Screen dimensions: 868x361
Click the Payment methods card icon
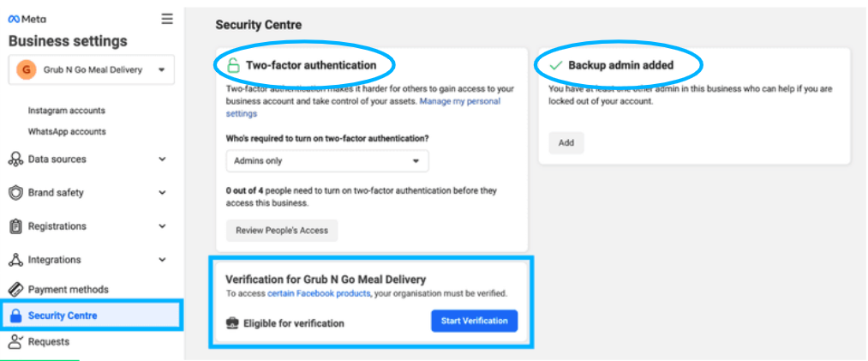tap(15, 290)
